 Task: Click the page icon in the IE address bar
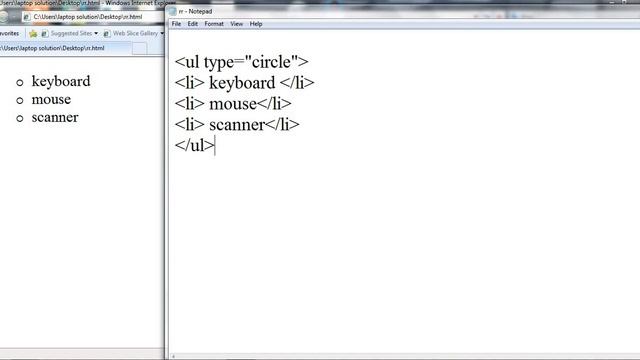coord(27,17)
